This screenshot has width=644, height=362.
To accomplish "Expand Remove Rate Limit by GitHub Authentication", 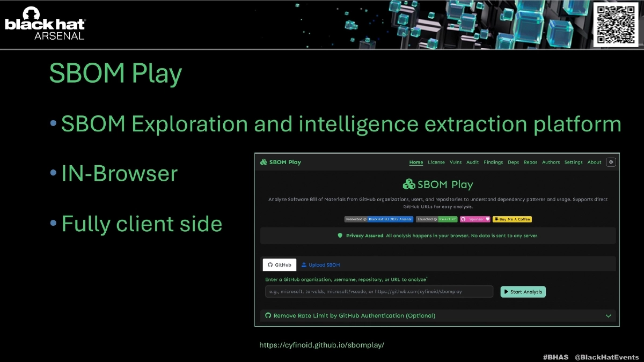I will coord(609,316).
